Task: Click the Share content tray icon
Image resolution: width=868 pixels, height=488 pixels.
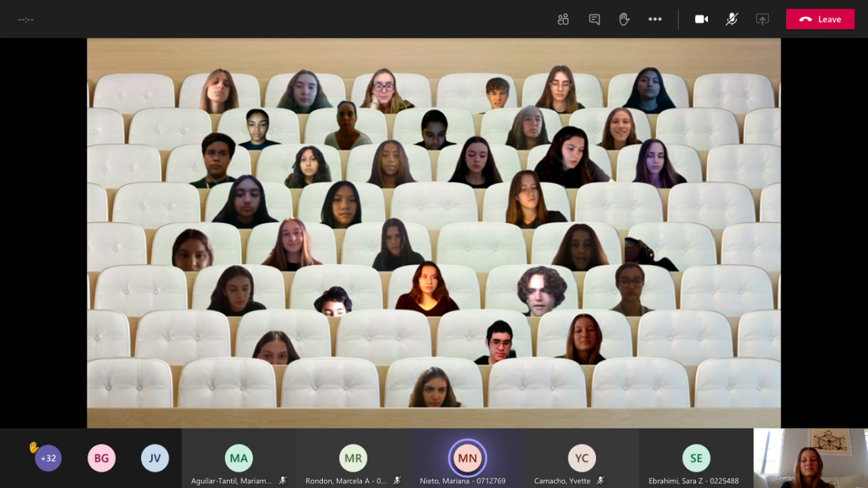Action: pyautogui.click(x=762, y=19)
